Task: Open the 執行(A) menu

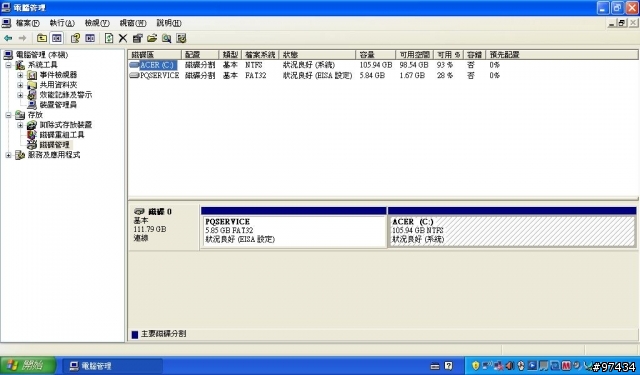Action: tap(62, 23)
